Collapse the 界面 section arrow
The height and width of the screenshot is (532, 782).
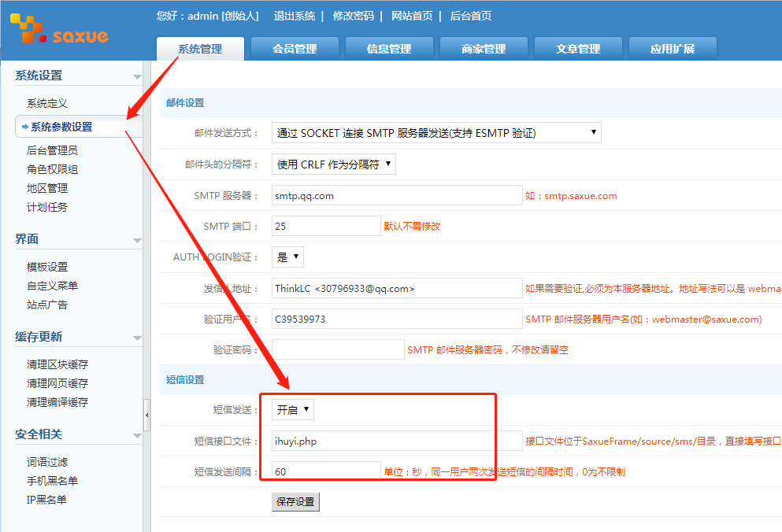[137, 240]
